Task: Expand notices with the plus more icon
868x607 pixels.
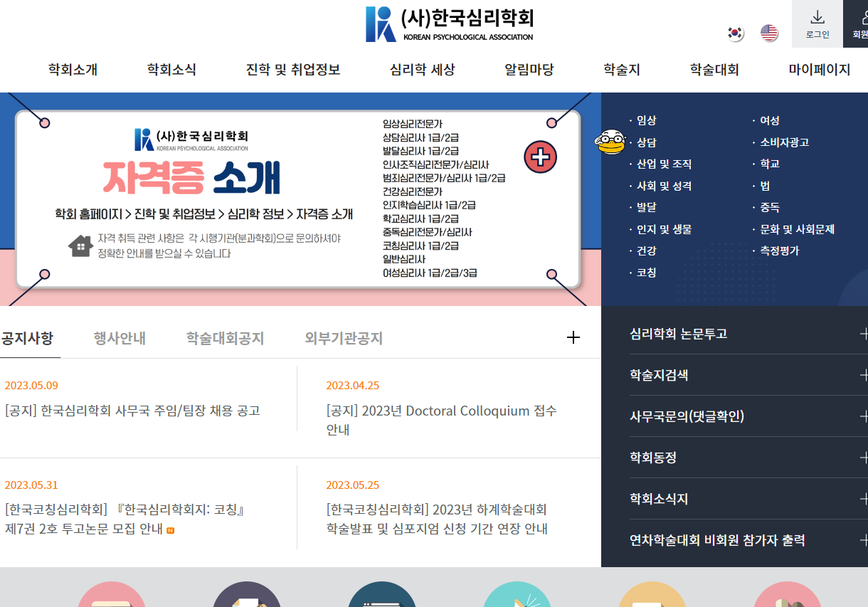Action: 573,337
